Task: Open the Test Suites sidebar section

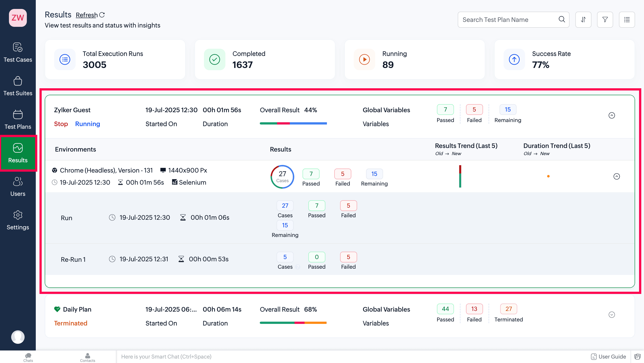Action: (18, 86)
